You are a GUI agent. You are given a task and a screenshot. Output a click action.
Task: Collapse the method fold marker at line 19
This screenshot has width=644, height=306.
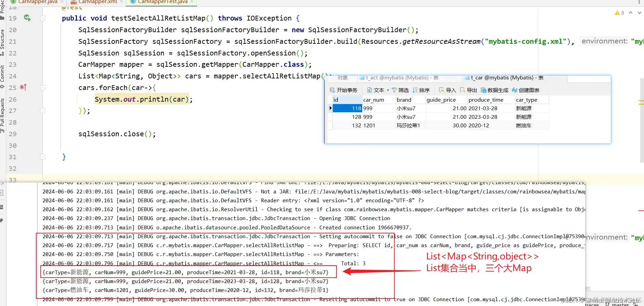pos(43,18)
